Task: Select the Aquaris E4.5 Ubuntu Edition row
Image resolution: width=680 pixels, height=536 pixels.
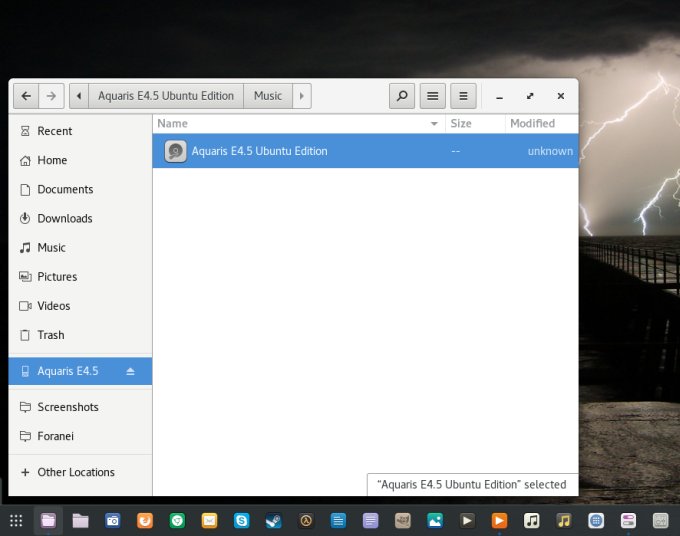Action: pos(365,152)
